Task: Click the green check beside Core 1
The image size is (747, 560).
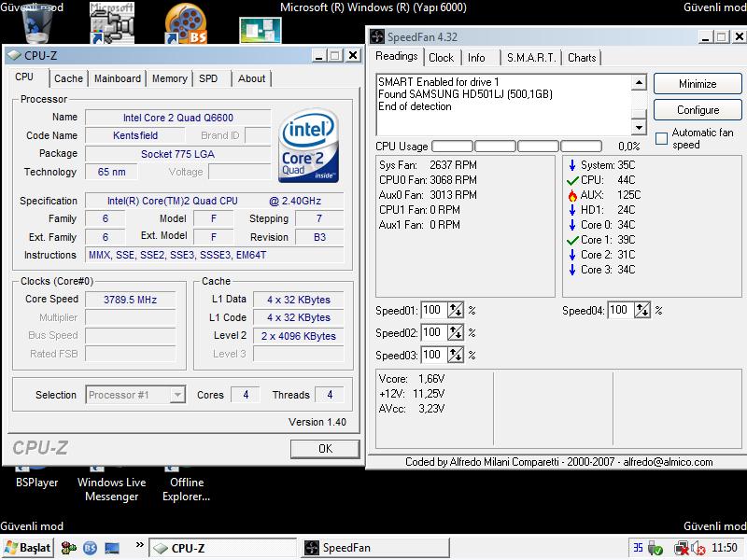Action: coord(572,241)
